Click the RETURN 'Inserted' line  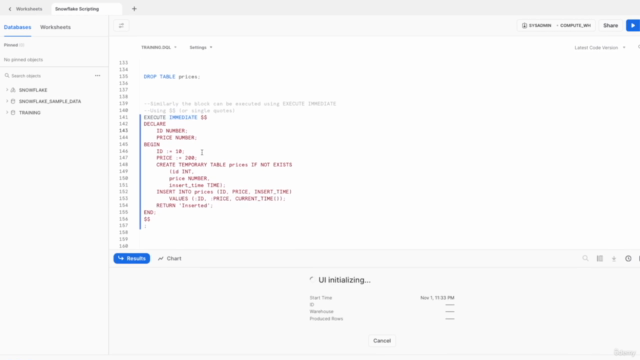click(184, 205)
